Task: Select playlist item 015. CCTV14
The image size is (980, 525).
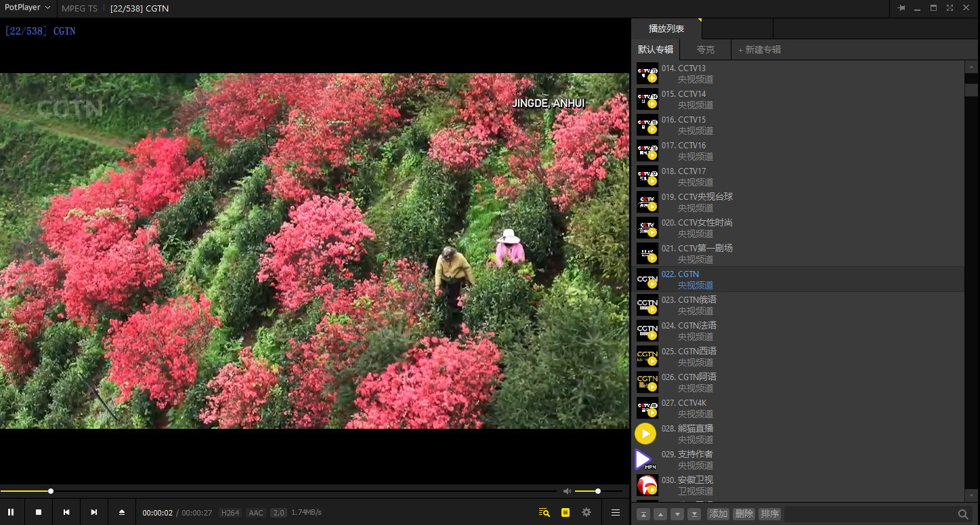Action: pos(798,100)
